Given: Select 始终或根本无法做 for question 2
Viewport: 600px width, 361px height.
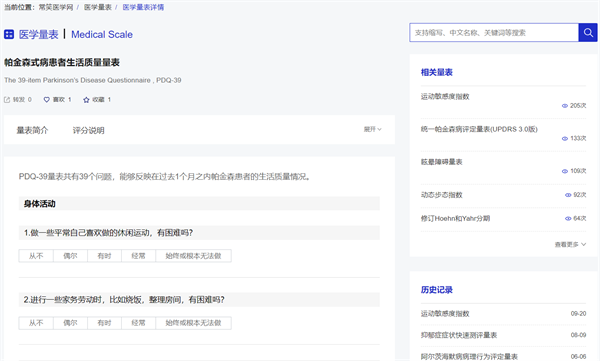Looking at the screenshot, I should (193, 323).
